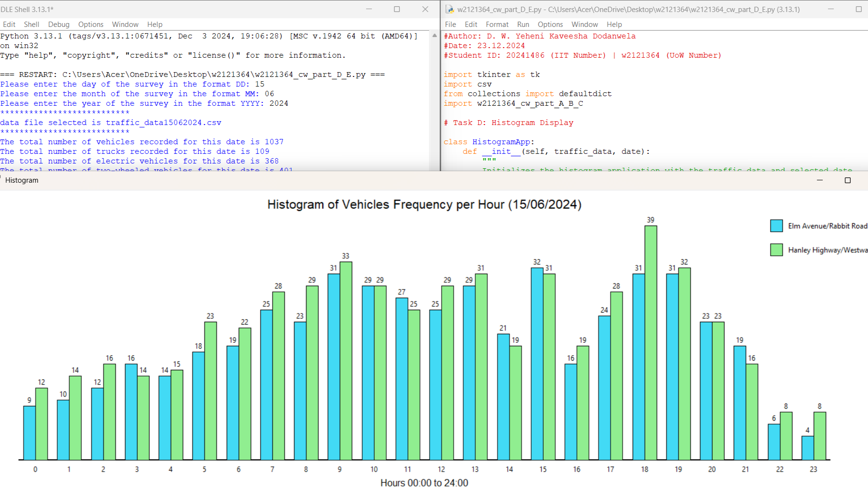Viewport: 868px width, 488px height.
Task: Click the tallest green bar above hour 18
Action: pos(651,337)
